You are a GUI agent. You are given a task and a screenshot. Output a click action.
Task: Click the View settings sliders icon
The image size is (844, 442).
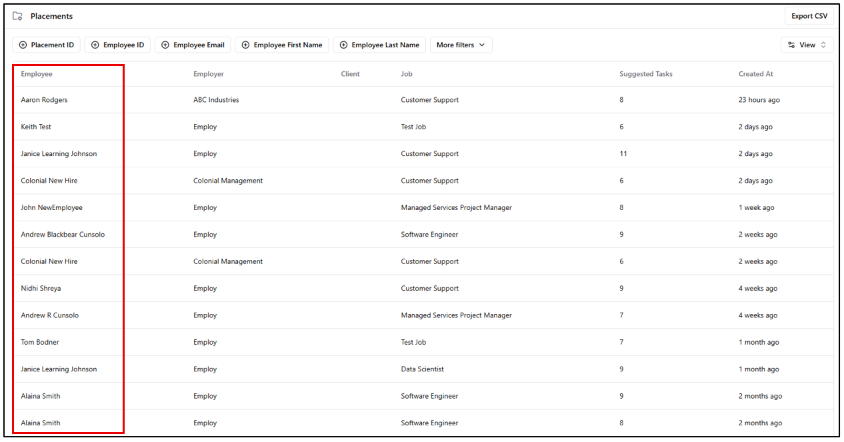(792, 45)
